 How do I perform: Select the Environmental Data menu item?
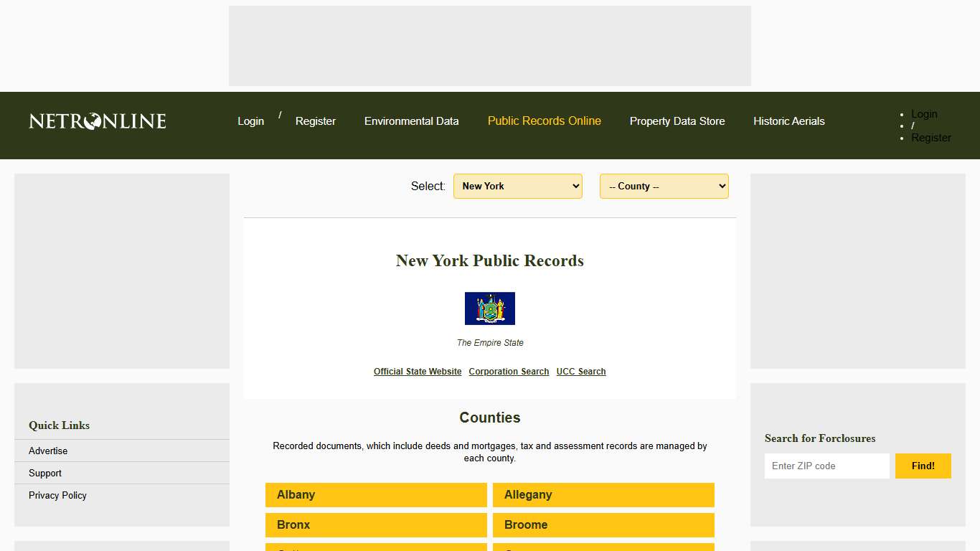tap(412, 121)
